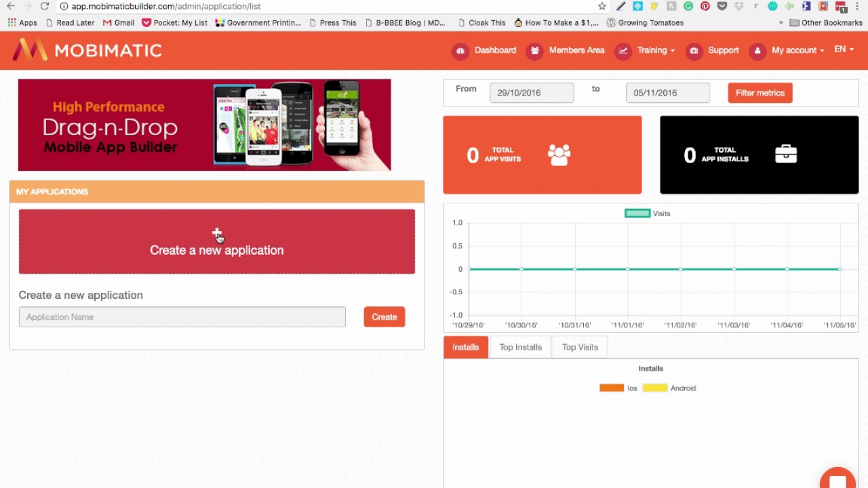868x488 pixels.
Task: Click the Pinterest extension icon
Action: point(705,6)
